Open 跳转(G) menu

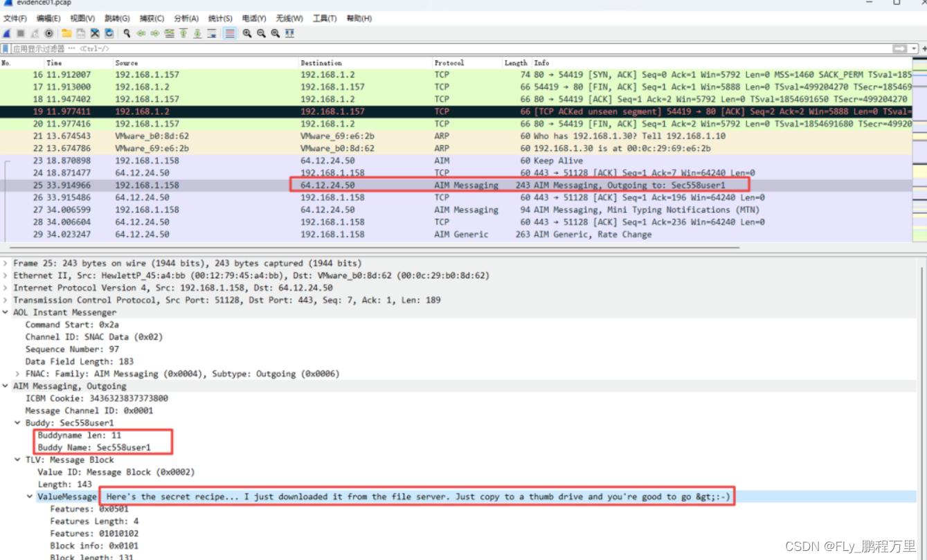[x=117, y=18]
